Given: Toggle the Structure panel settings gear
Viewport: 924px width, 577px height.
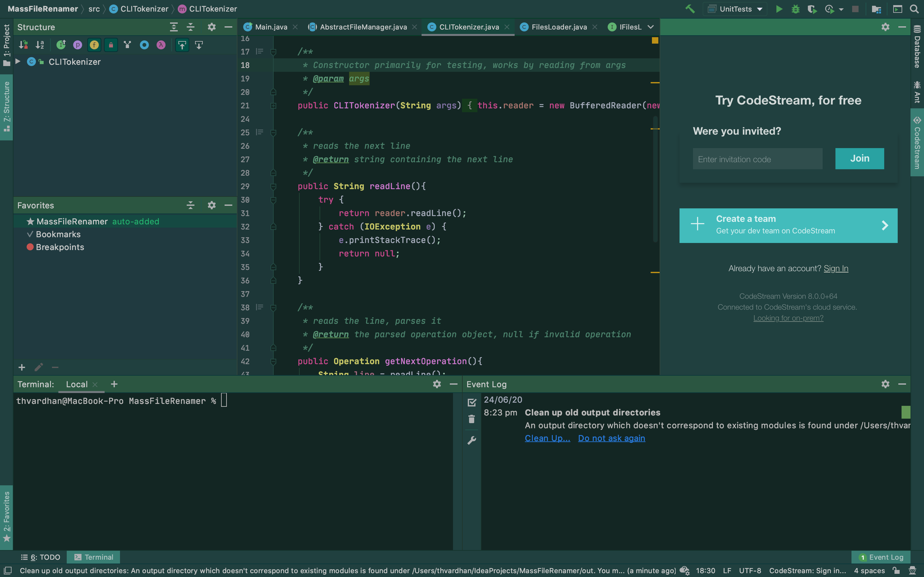Looking at the screenshot, I should click(x=211, y=27).
